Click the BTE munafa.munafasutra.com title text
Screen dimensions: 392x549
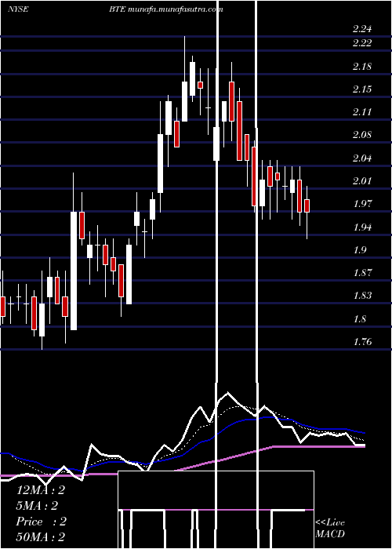pyautogui.click(x=166, y=9)
